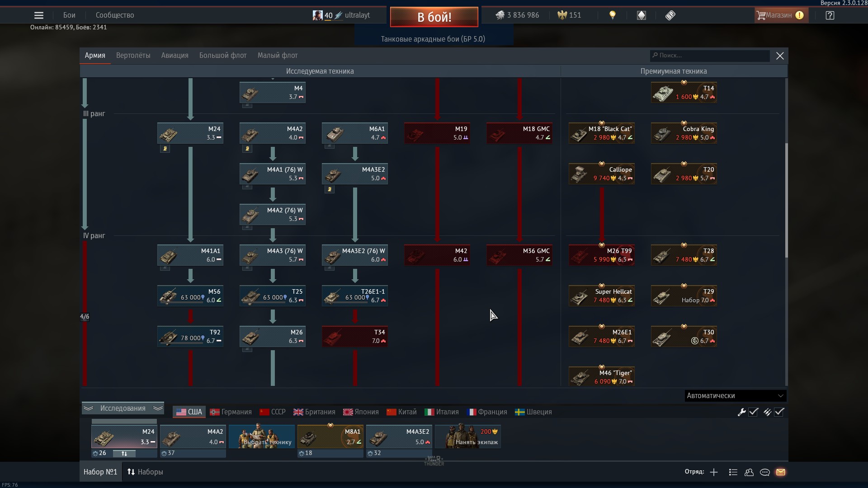Open the mail envelope notifications
The image size is (868, 488).
tap(781, 472)
